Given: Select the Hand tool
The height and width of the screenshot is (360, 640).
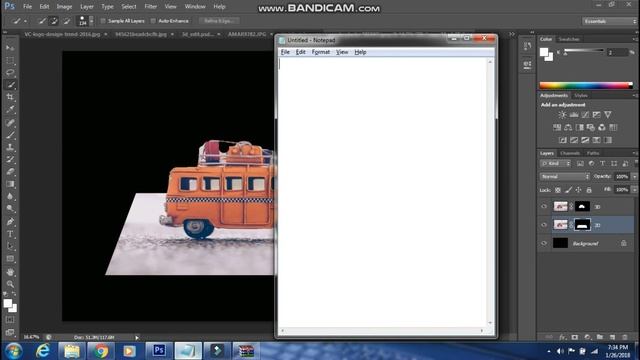Looking at the screenshot, I should (x=10, y=272).
